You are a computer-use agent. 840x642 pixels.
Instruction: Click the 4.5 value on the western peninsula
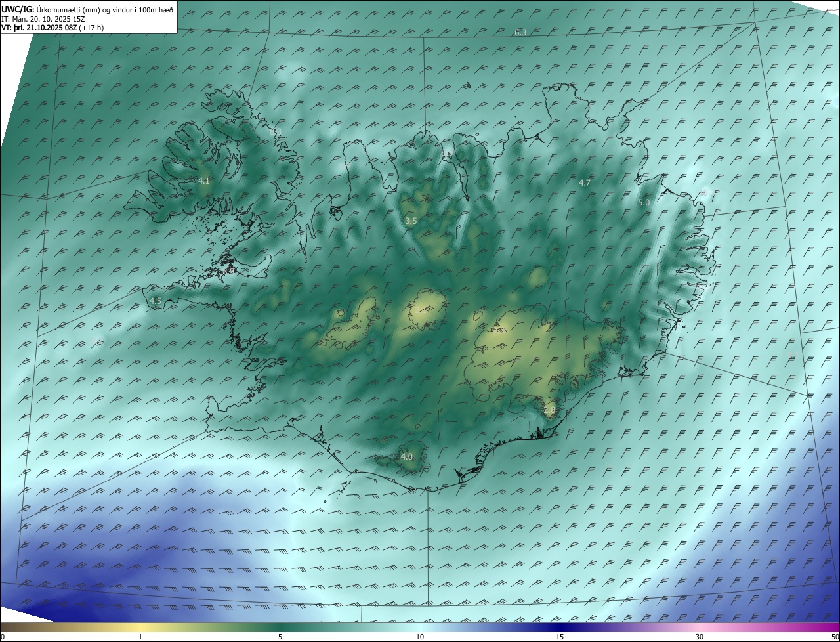click(156, 301)
